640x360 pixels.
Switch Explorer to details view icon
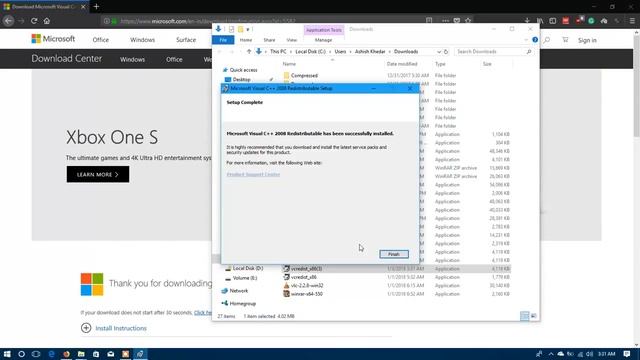(524, 316)
